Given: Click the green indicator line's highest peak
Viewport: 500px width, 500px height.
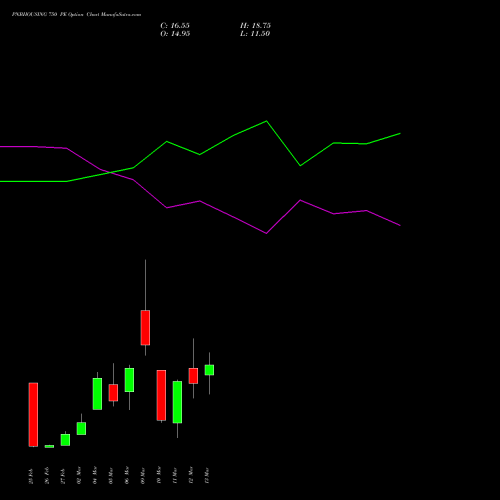Looking at the screenshot, I should 266,121.
